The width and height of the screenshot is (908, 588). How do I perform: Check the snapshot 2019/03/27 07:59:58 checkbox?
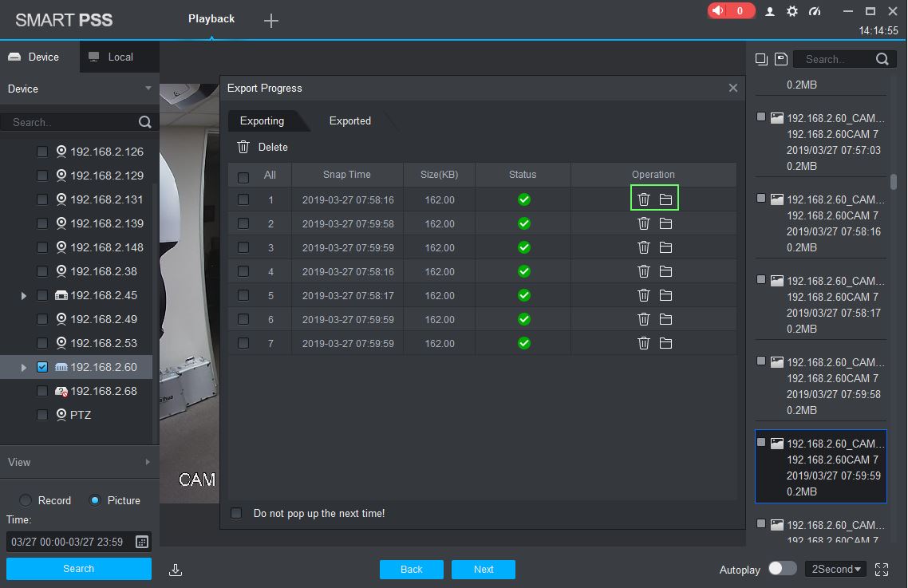pyautogui.click(x=761, y=361)
